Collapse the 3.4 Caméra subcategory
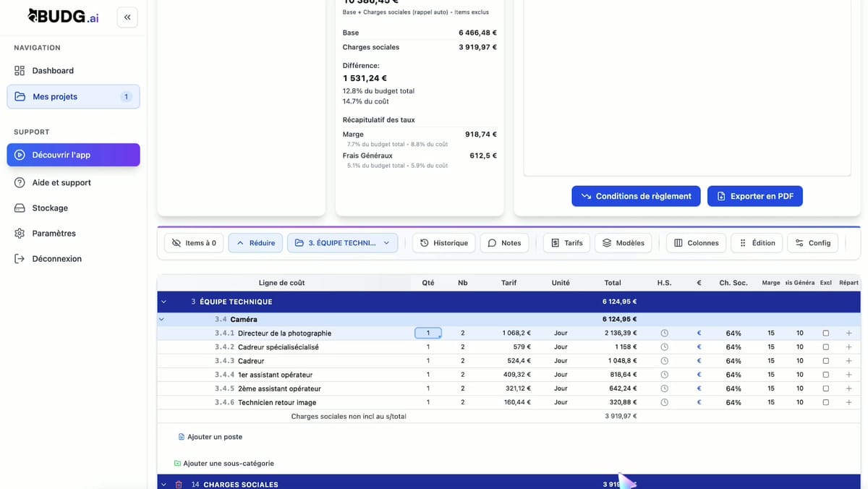The width and height of the screenshot is (868, 489). click(161, 318)
